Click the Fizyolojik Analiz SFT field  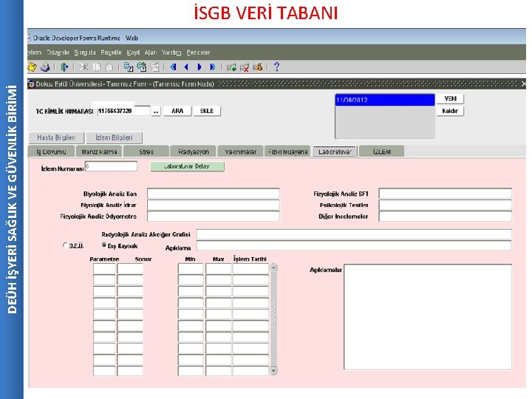click(445, 194)
